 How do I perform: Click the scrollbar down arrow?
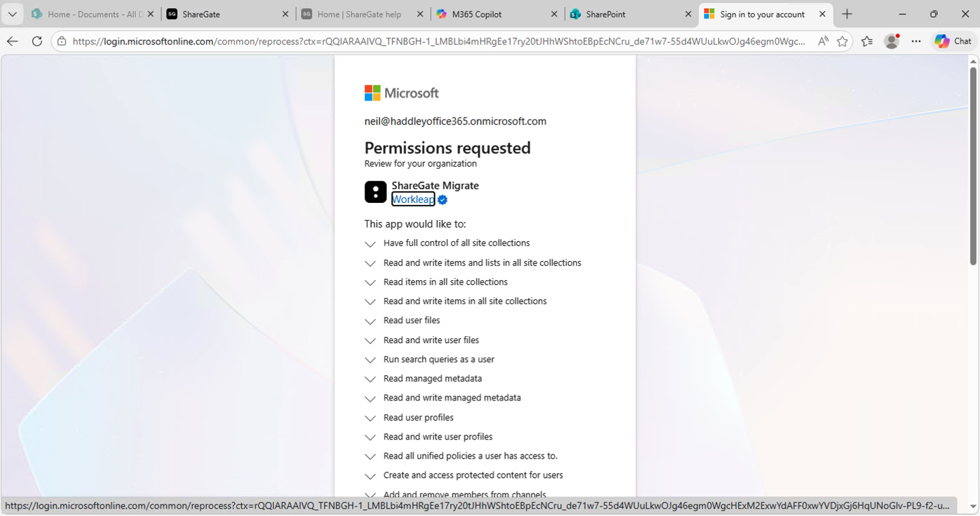tap(973, 506)
